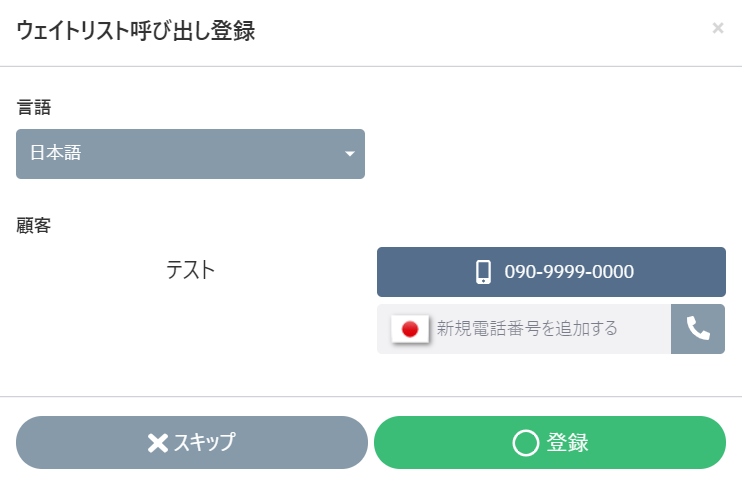
Task: Click the スキップ skip button
Action: (x=192, y=443)
